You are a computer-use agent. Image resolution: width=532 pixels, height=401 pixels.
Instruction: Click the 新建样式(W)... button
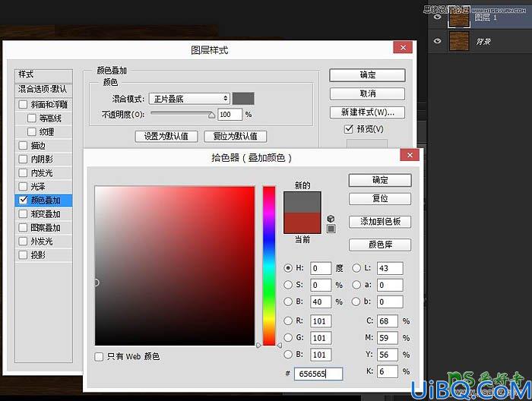click(x=367, y=112)
